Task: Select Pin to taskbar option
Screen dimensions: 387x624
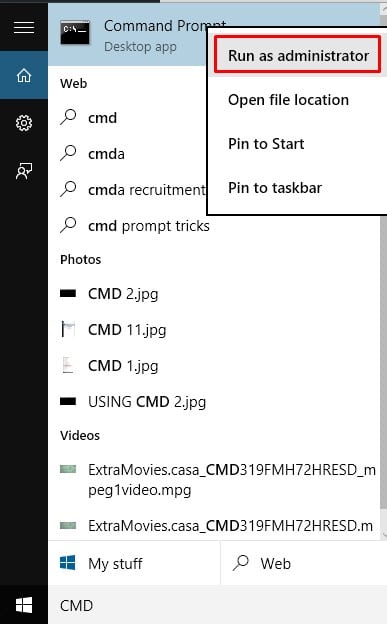Action: coord(275,187)
